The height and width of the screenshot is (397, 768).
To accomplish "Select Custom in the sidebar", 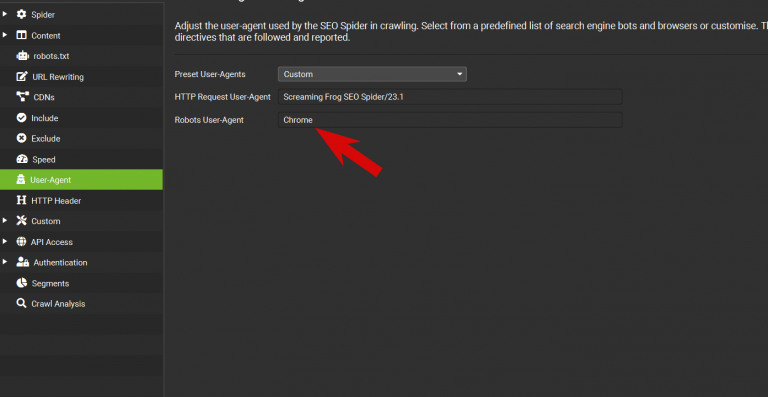I will (x=46, y=221).
